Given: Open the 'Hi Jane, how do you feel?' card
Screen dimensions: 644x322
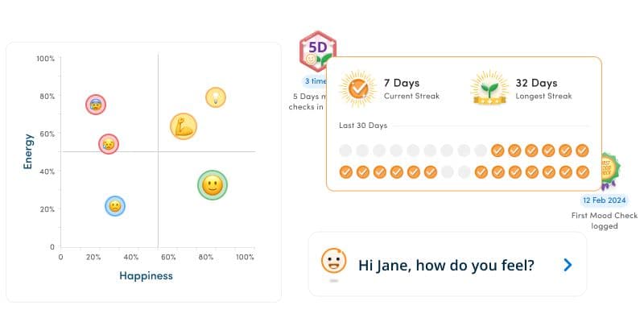Looking at the screenshot, I should click(x=448, y=264).
